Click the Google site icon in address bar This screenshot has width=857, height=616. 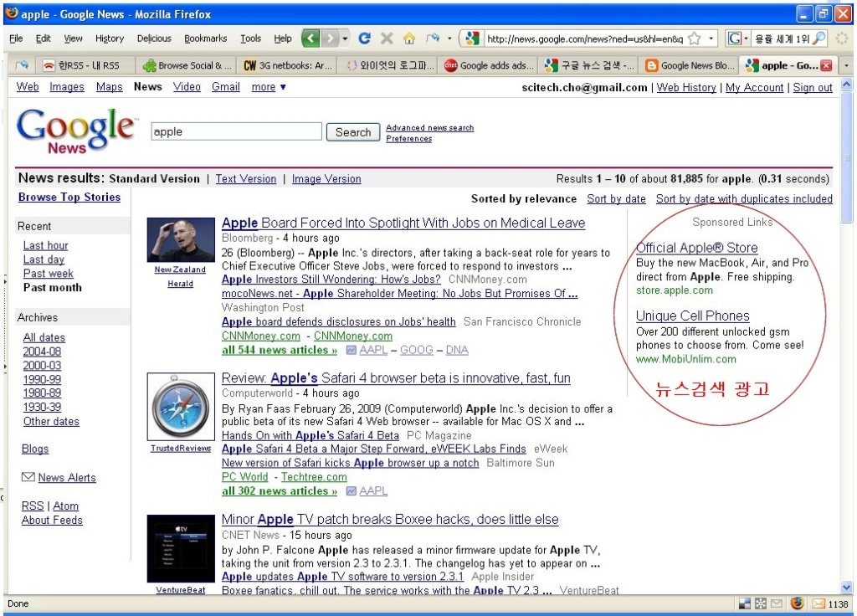(x=472, y=38)
